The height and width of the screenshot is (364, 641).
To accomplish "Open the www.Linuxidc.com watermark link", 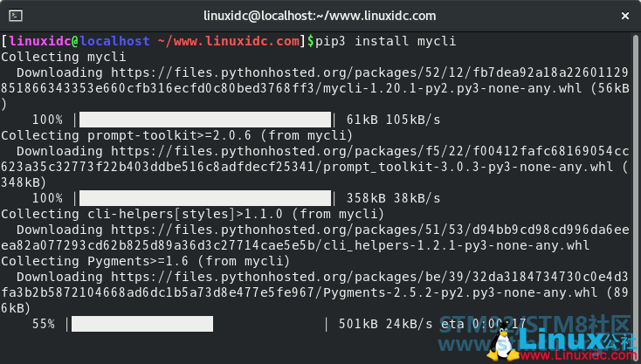I will [578, 355].
